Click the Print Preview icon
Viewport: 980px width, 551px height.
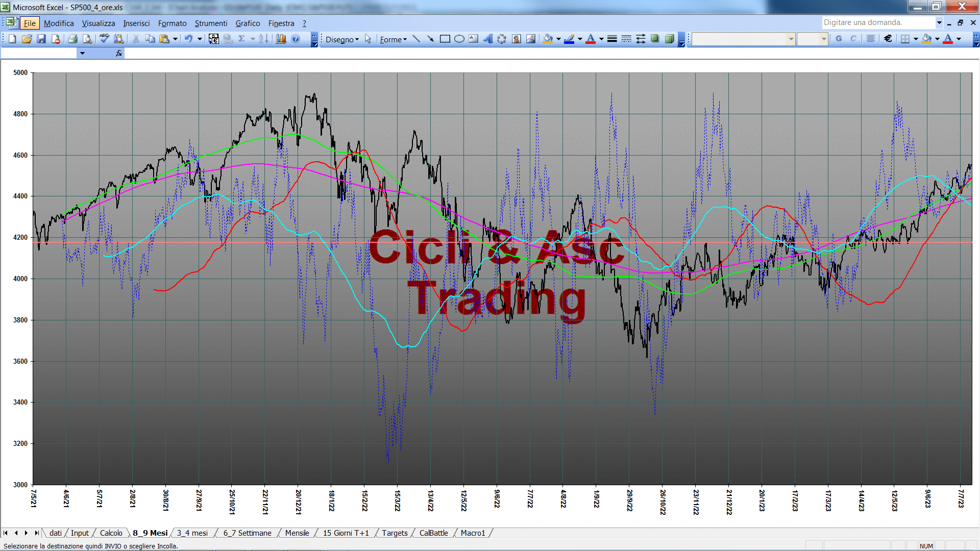[x=87, y=39]
